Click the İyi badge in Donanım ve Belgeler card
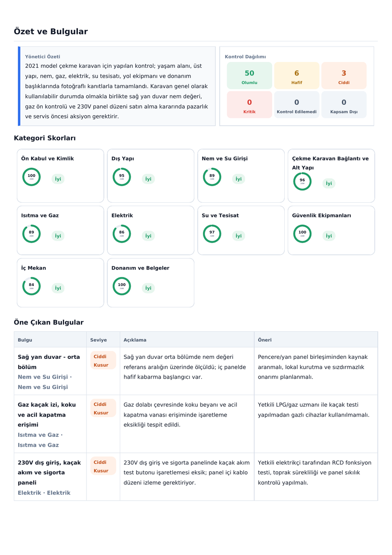 [x=148, y=288]
